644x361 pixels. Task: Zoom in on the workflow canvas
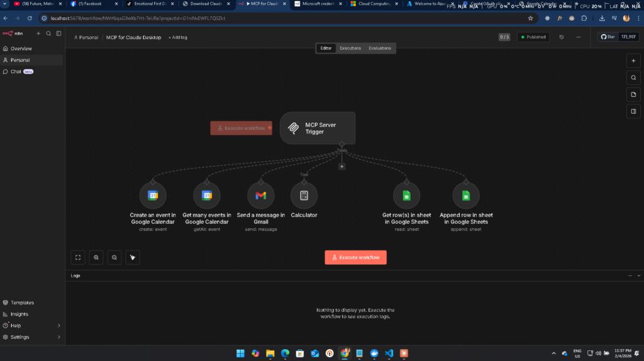[96, 257]
